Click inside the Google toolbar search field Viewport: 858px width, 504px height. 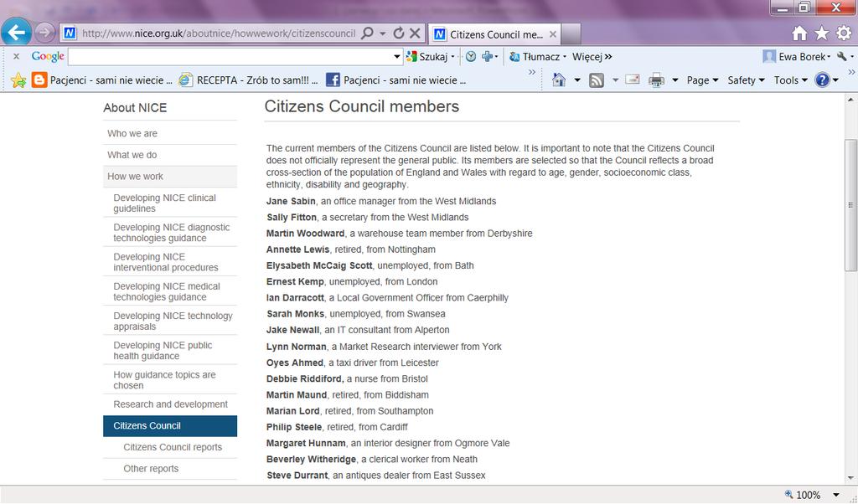(230, 56)
